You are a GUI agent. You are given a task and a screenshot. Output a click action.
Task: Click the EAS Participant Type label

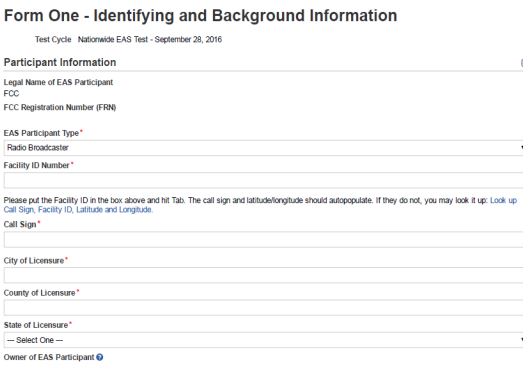[x=41, y=133]
